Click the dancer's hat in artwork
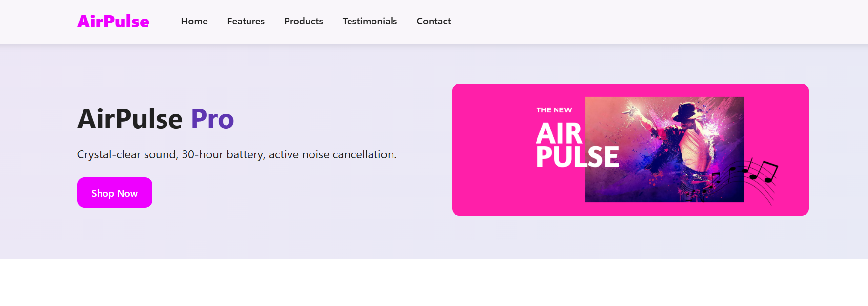Image resolution: width=868 pixels, height=306 pixels. point(687,111)
